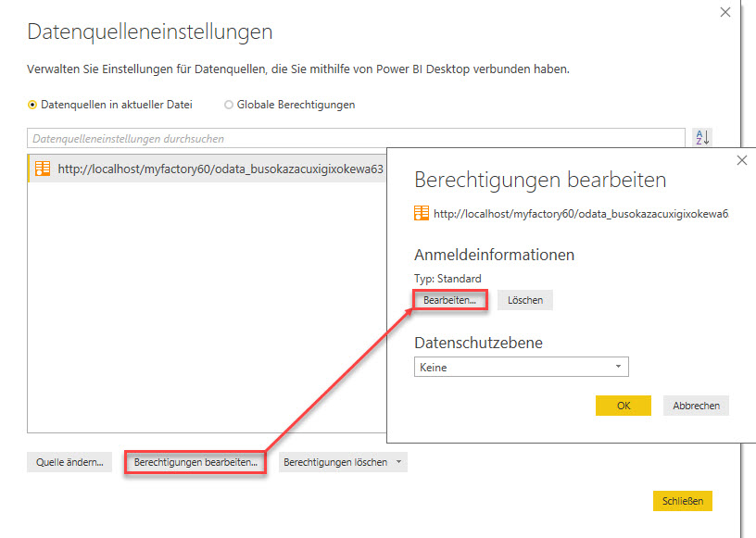
Task: Click the Berechtigungen bearbeiten button
Action: [x=195, y=461]
